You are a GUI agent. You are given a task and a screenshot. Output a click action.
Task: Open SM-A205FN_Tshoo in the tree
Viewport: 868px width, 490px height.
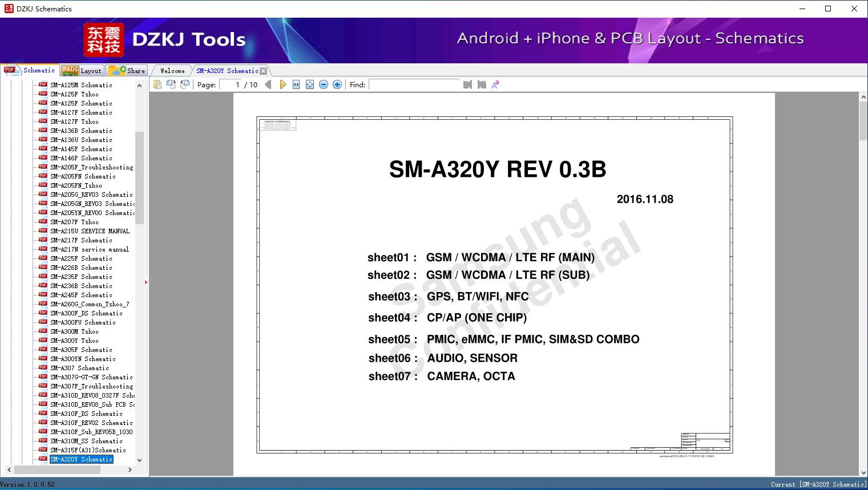76,185
